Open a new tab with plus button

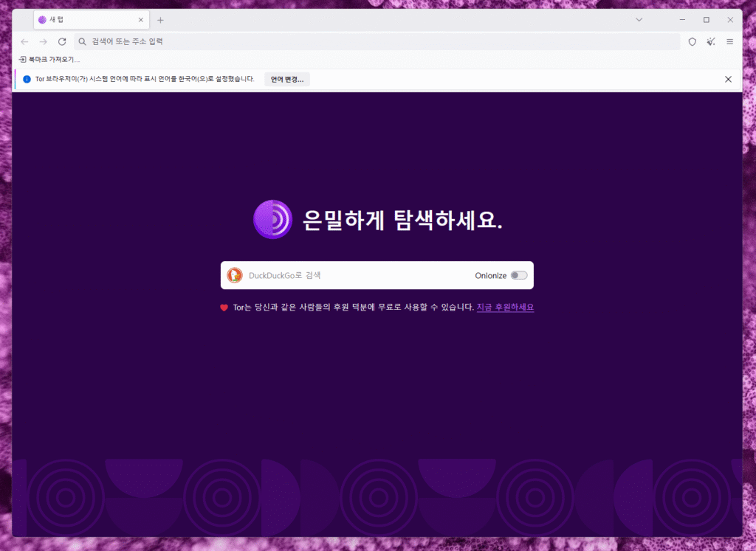160,20
